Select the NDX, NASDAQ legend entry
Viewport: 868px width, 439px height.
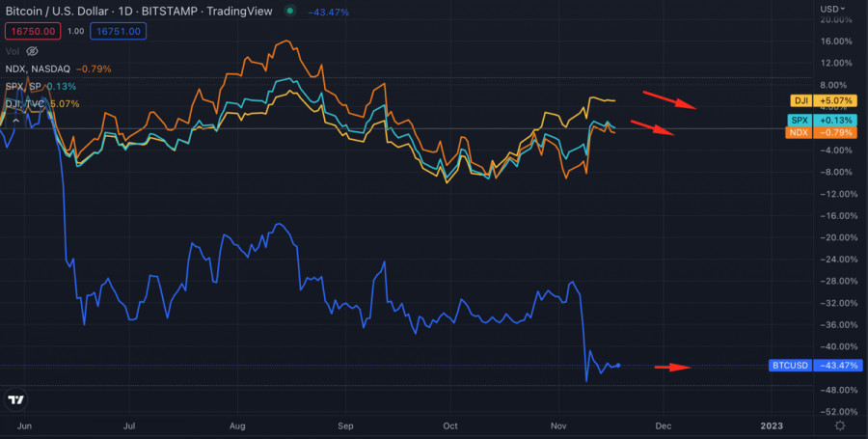38,69
